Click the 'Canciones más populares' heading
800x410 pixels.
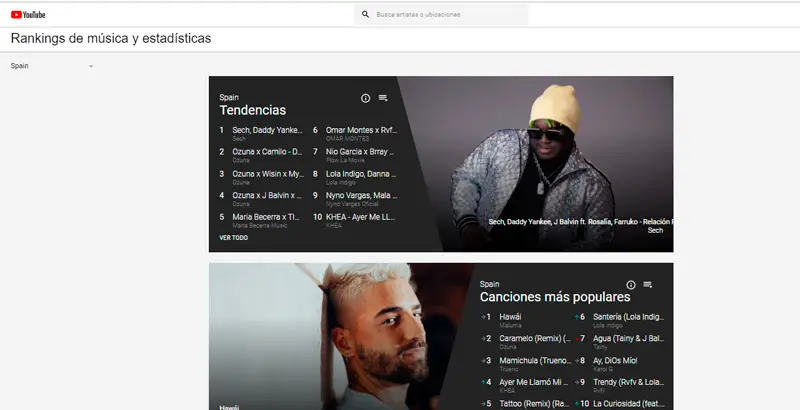[555, 297]
